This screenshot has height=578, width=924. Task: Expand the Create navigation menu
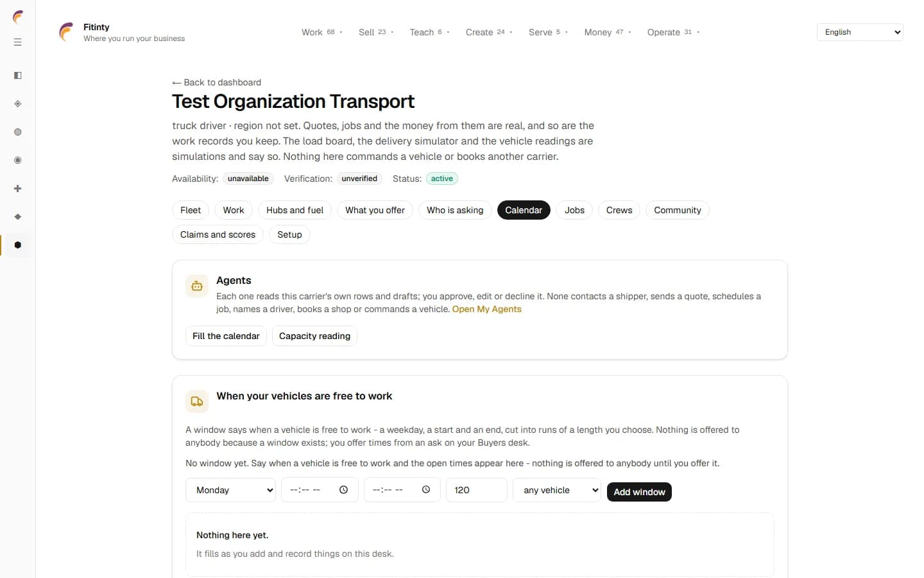click(x=489, y=32)
